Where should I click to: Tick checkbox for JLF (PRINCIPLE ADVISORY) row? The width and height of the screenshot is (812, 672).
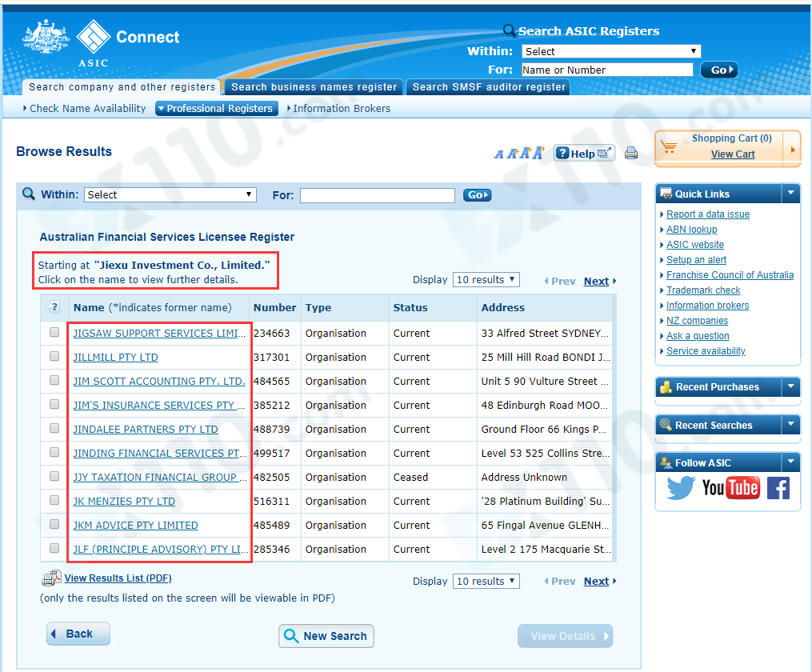point(54,548)
